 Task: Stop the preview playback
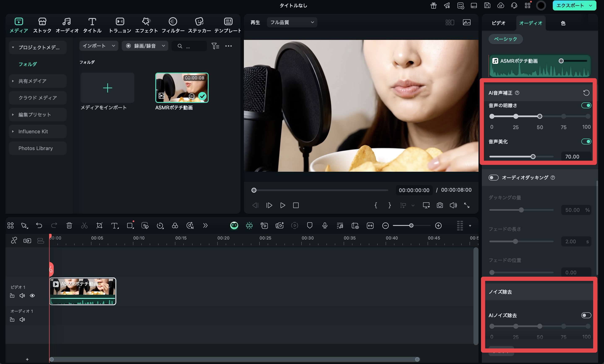click(296, 205)
